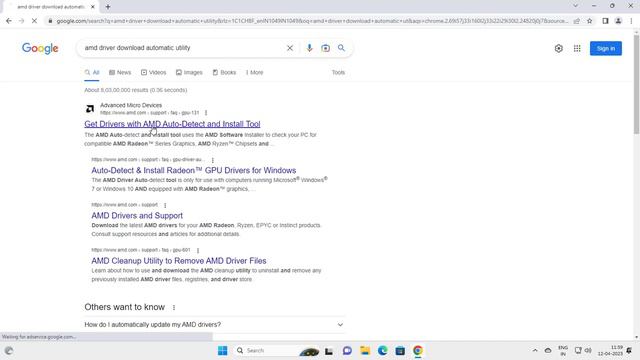Open a new tab with plus icon
Image resolution: width=640 pixels, height=360 pixels.
[108, 7]
